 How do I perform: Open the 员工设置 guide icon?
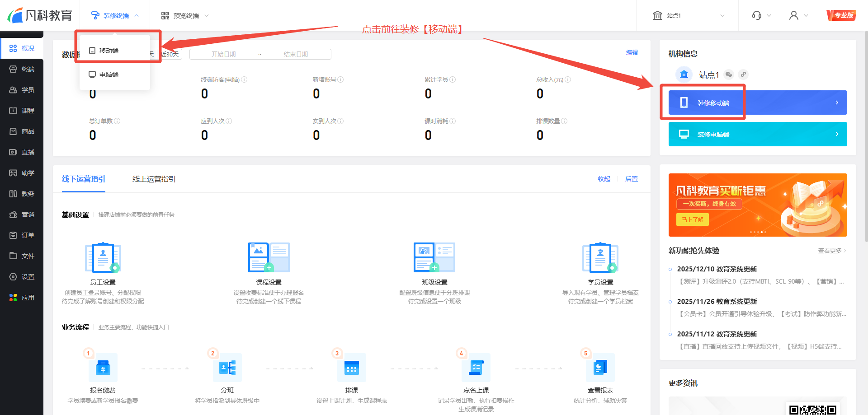(103, 257)
